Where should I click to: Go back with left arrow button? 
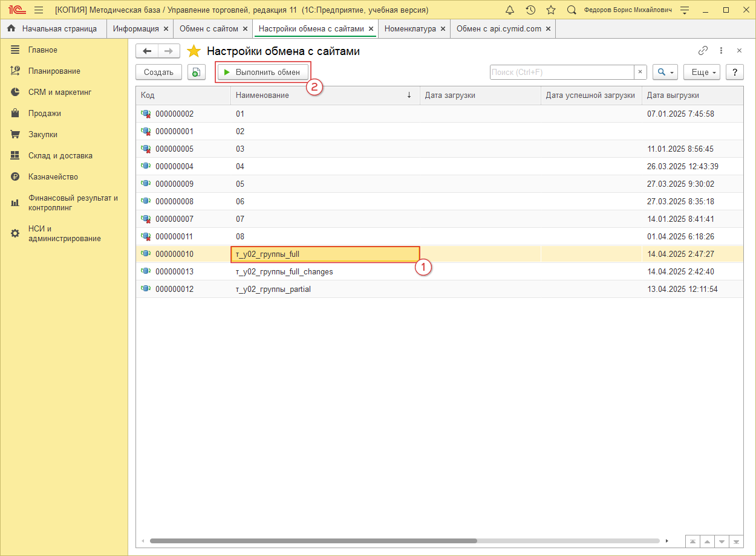[147, 51]
